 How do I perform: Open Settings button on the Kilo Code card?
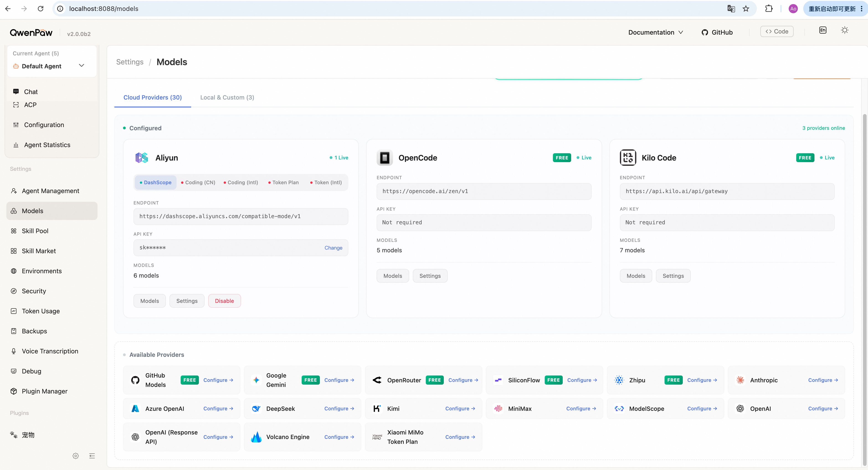673,276
